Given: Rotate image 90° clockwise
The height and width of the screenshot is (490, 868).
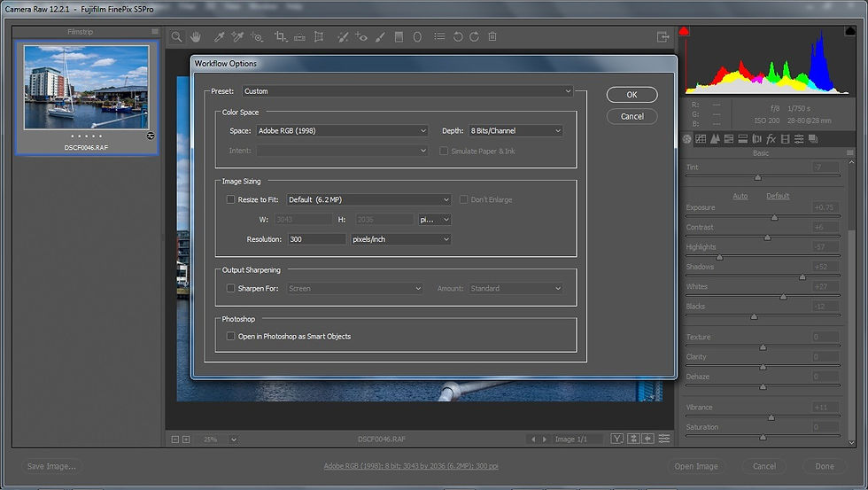Looking at the screenshot, I should 475,36.
